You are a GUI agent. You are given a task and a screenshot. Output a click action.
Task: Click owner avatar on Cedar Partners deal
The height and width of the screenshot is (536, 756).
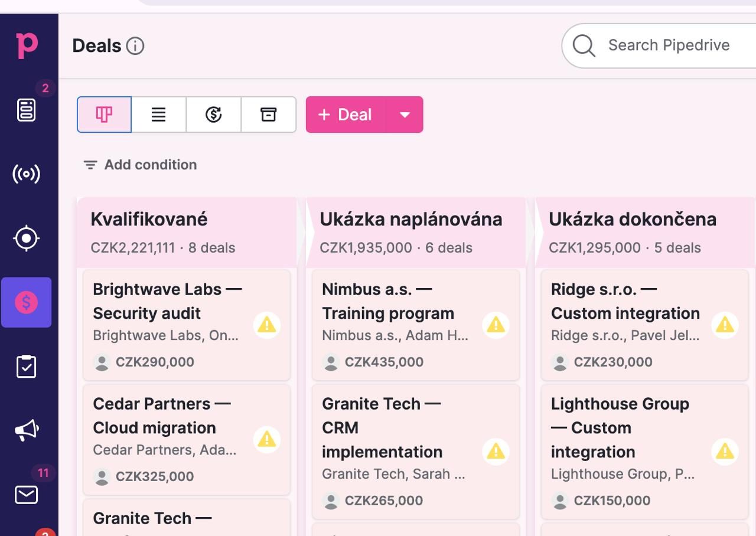click(102, 476)
